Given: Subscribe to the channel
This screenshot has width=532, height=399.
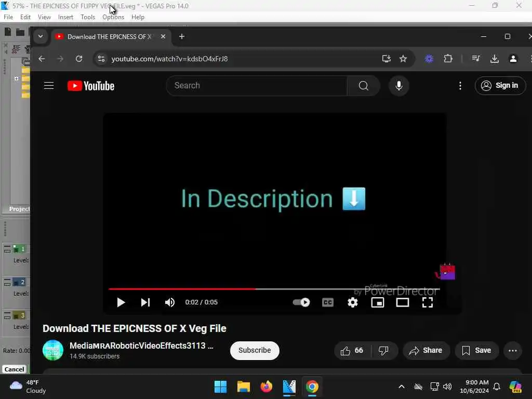Looking at the screenshot, I should coord(255,351).
